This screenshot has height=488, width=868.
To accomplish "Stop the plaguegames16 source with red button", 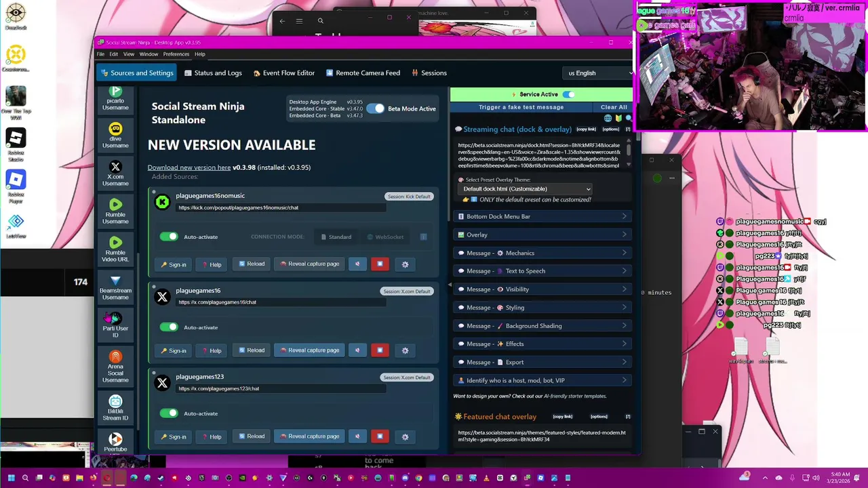I will tap(380, 350).
